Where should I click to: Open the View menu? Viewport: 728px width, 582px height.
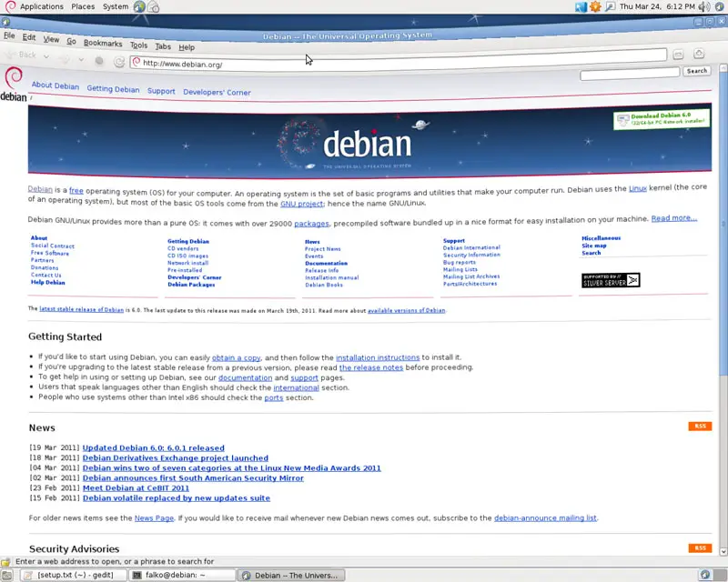51,39
